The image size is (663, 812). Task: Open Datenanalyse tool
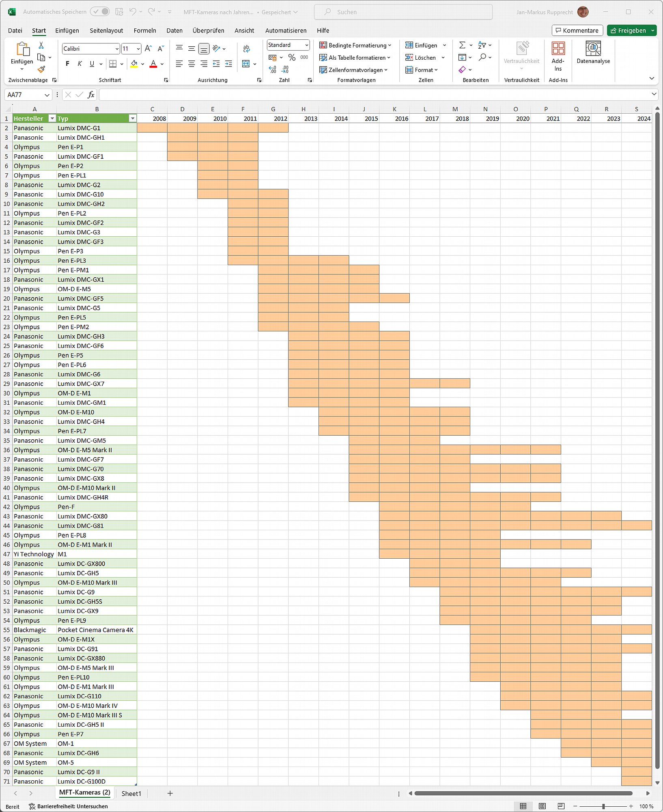tap(593, 53)
